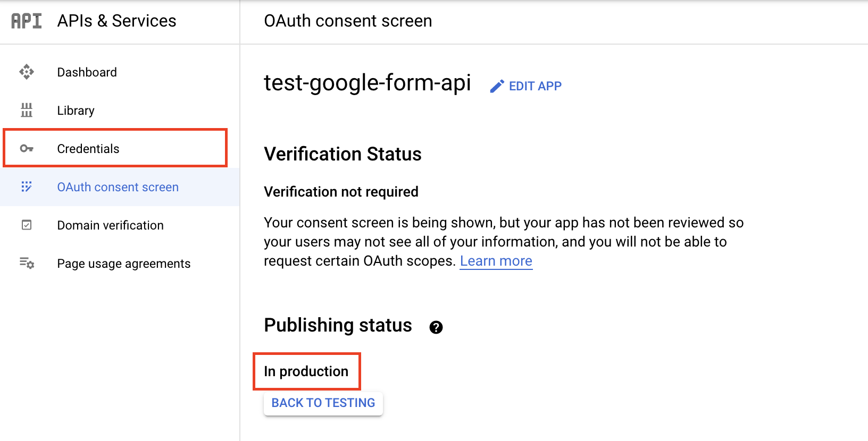Click the Dashboard icon in sidebar

pos(27,72)
